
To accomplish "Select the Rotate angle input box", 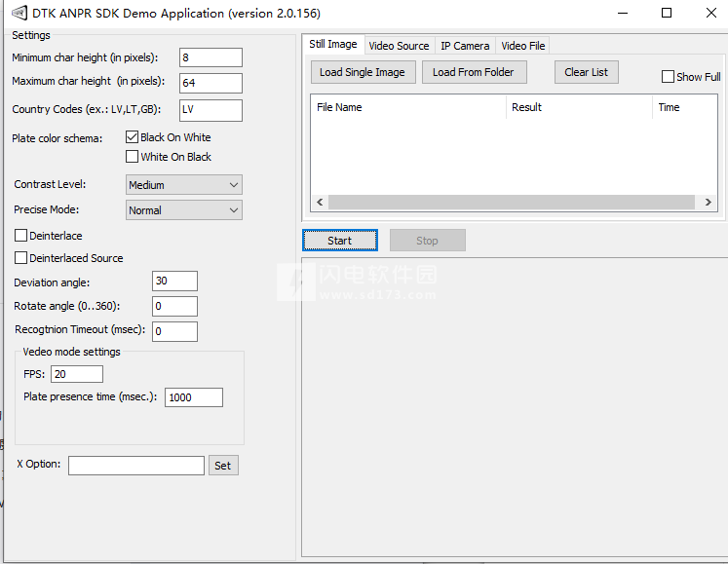I will point(174,307).
